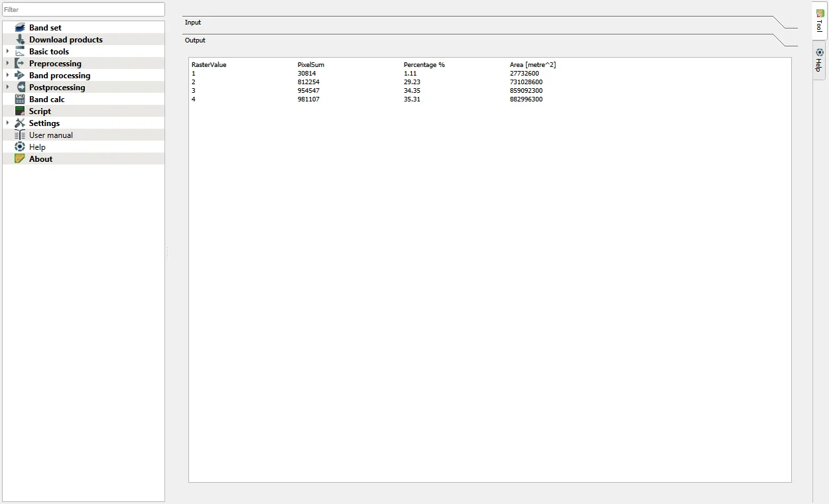
Task: Click the Band set icon
Action: point(20,28)
